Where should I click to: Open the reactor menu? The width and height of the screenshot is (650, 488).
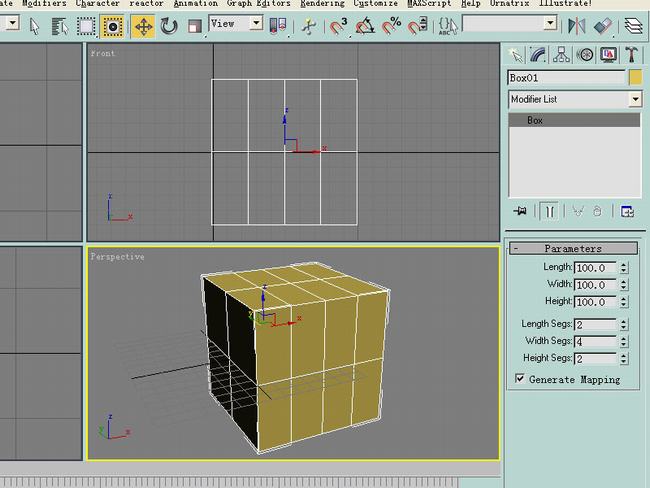[146, 4]
